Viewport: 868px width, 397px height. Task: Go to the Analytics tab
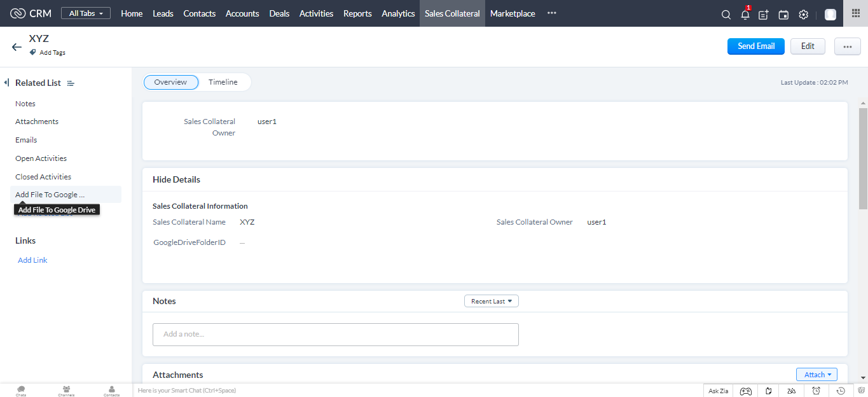(x=398, y=13)
